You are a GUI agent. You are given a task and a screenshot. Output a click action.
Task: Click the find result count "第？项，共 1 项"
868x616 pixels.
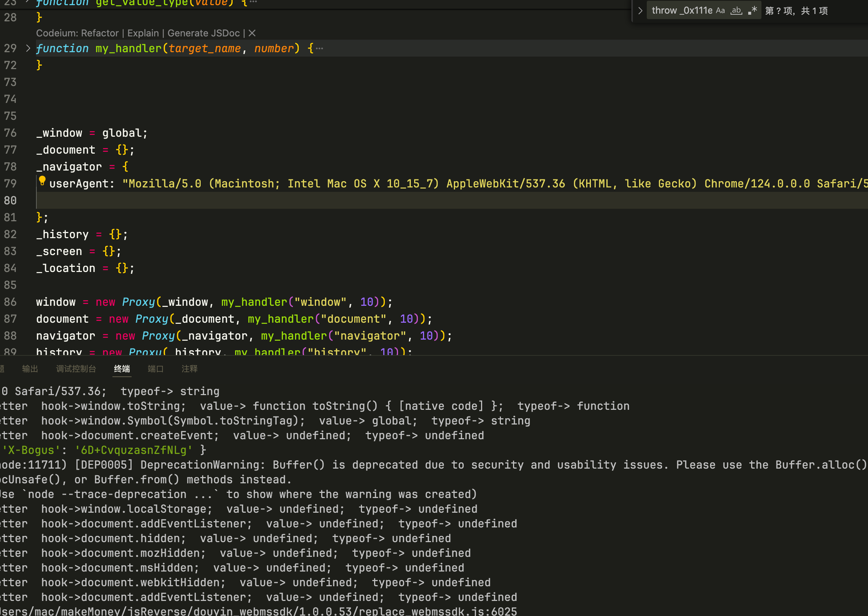796,11
